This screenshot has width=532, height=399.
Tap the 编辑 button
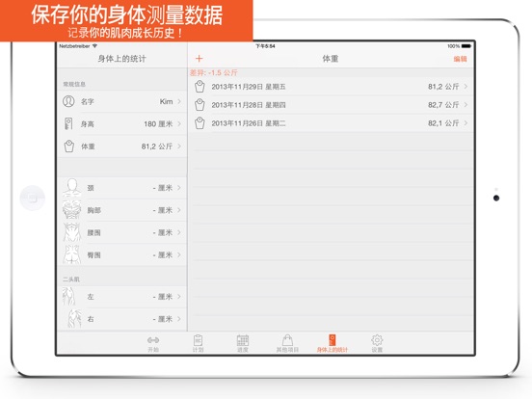tap(460, 59)
